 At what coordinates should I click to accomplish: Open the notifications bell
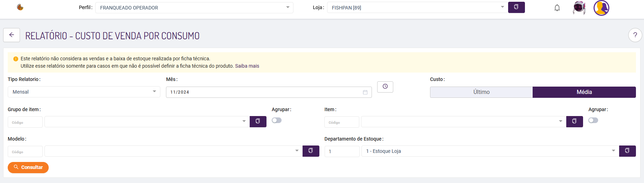click(557, 8)
